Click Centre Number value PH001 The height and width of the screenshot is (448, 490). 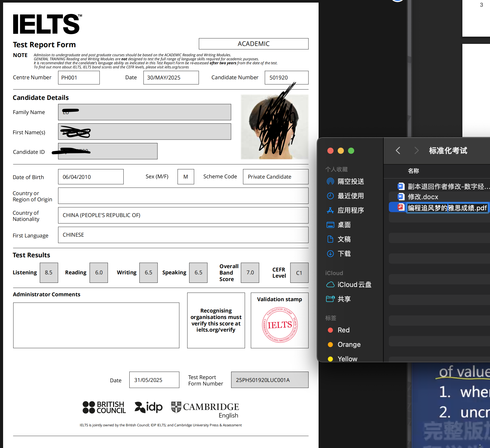(79, 78)
